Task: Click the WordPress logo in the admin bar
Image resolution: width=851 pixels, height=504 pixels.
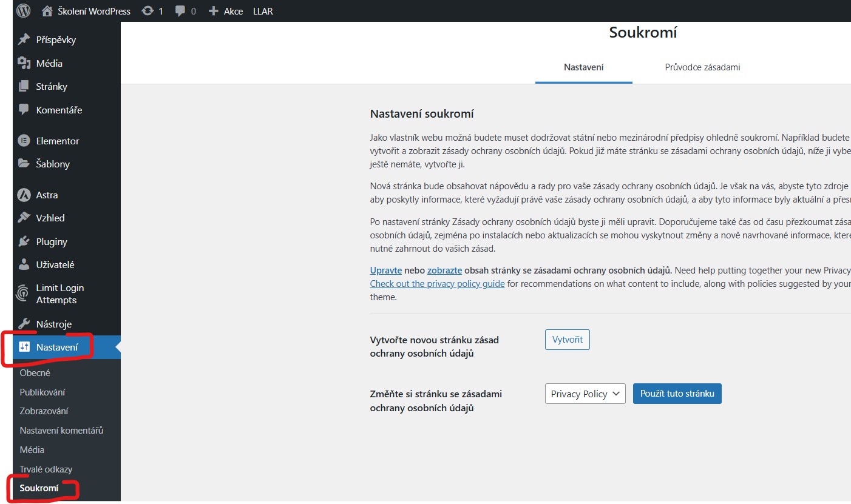Action: click(x=22, y=10)
